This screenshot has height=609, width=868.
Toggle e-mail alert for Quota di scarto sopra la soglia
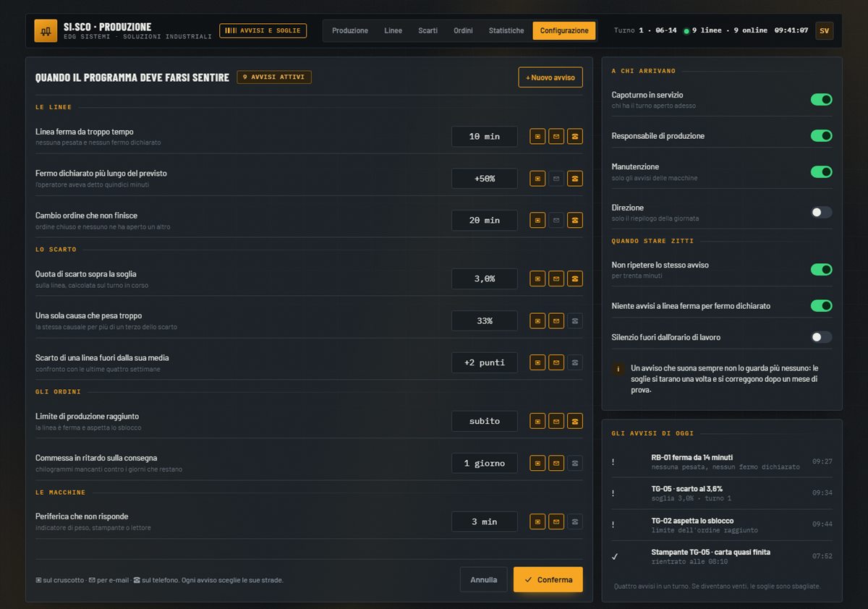point(556,278)
